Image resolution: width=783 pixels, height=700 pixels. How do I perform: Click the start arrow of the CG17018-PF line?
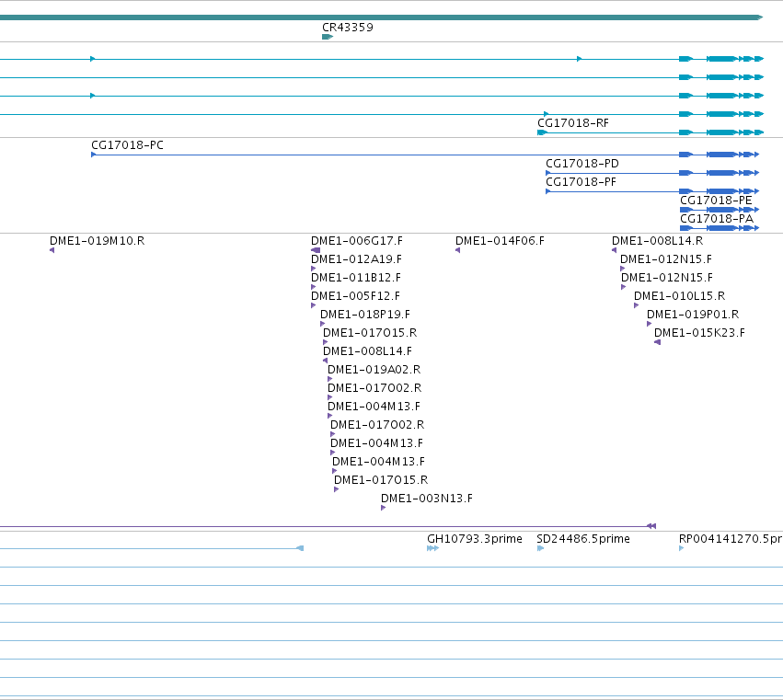(547, 191)
